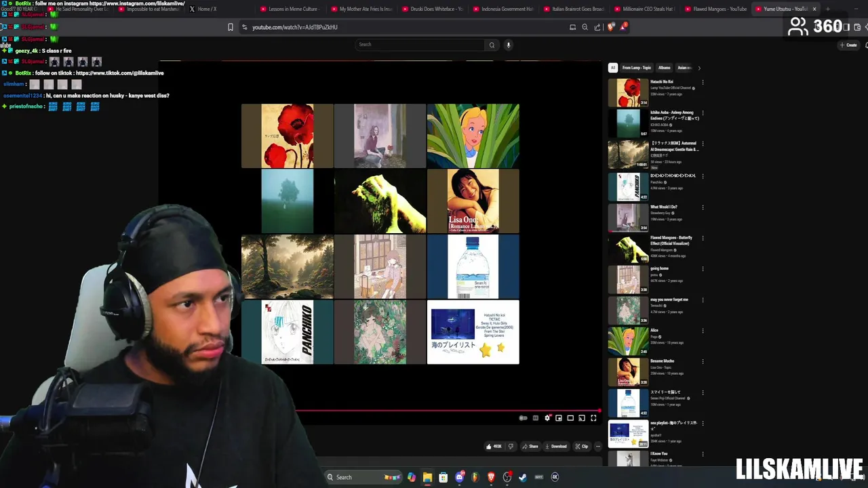The image size is (868, 488).
Task: Toggle closed captions on the player
Action: 536,418
